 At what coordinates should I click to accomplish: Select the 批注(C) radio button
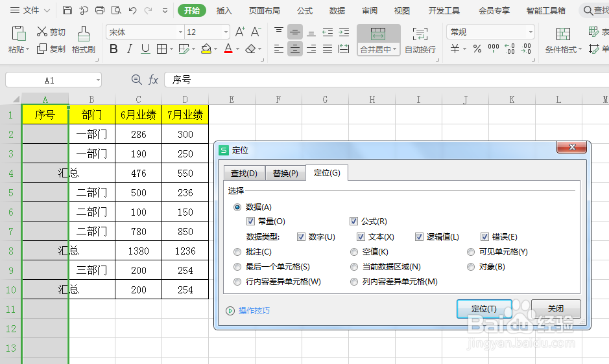coord(237,252)
